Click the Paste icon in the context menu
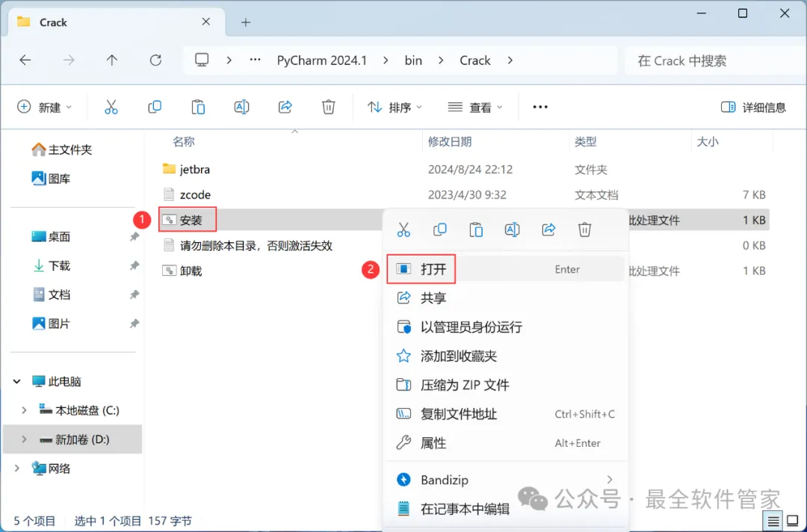The width and height of the screenshot is (807, 532). point(476,229)
